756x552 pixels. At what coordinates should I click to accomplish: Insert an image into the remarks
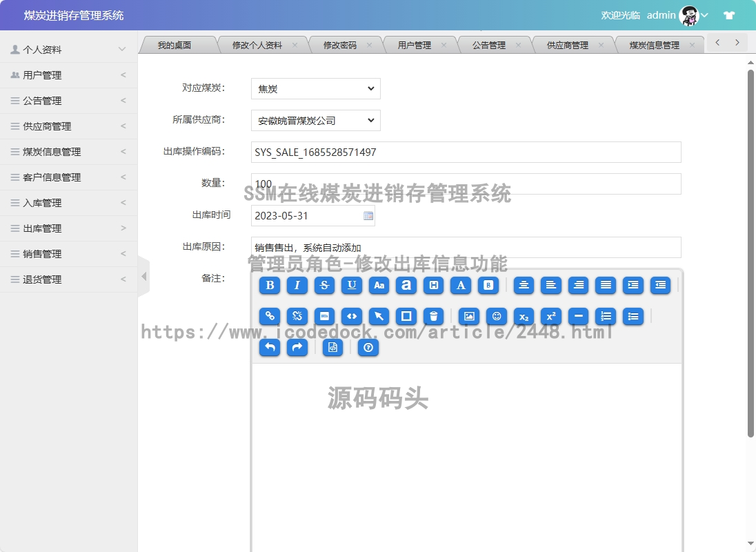pos(469,316)
